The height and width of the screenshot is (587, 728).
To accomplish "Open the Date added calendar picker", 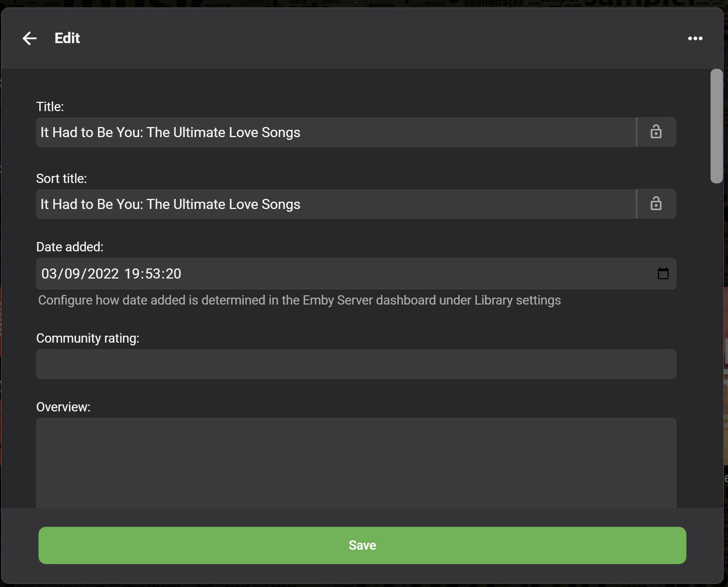I will [663, 273].
